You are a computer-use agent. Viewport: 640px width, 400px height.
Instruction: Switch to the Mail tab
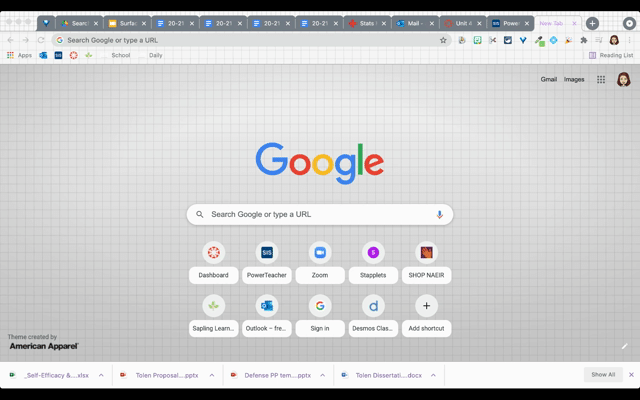point(414,23)
